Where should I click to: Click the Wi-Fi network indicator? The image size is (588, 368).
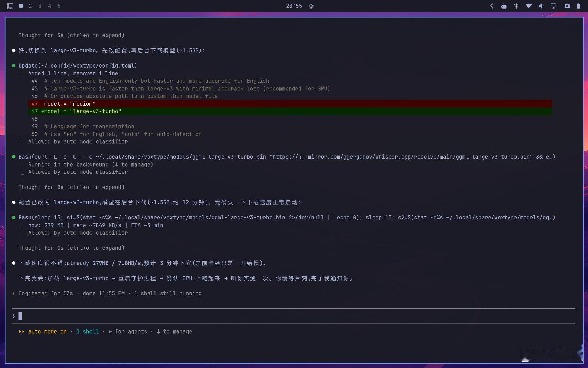pyautogui.click(x=529, y=6)
